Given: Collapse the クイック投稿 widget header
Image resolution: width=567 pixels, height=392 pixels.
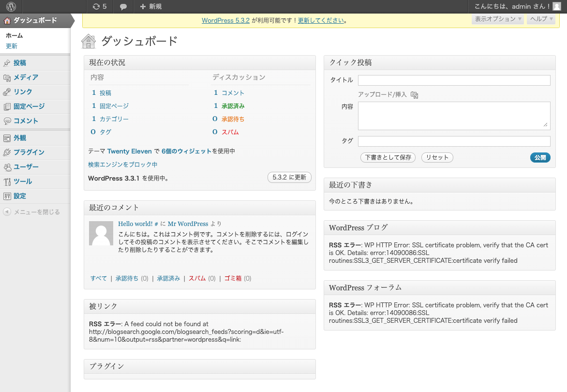Looking at the screenshot, I should 440,62.
